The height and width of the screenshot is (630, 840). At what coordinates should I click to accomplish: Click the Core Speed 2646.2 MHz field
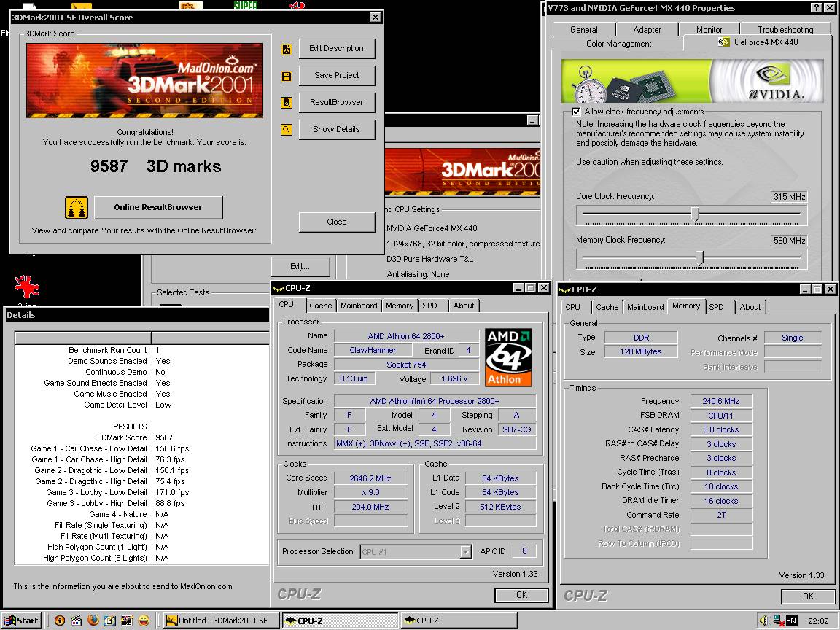[x=370, y=478]
